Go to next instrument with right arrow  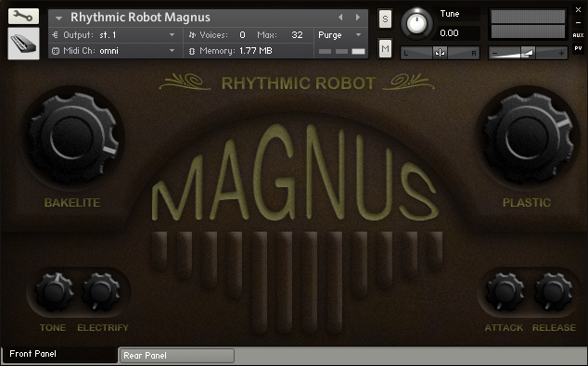(358, 18)
